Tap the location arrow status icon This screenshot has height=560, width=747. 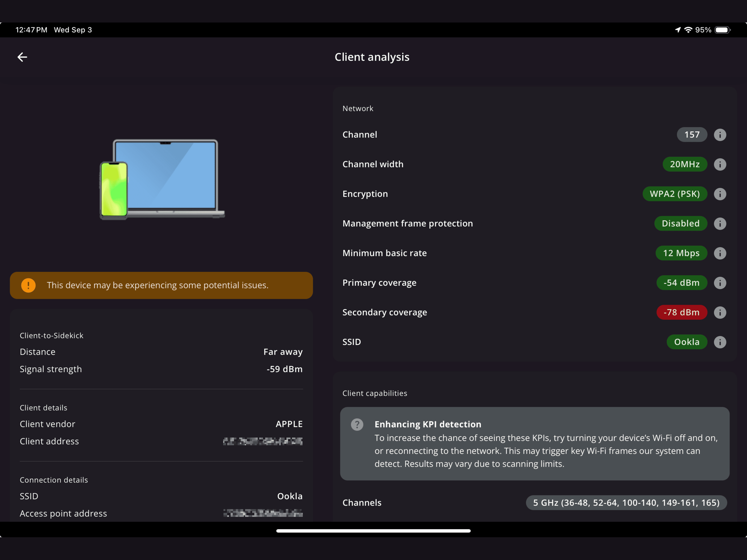pos(678,30)
